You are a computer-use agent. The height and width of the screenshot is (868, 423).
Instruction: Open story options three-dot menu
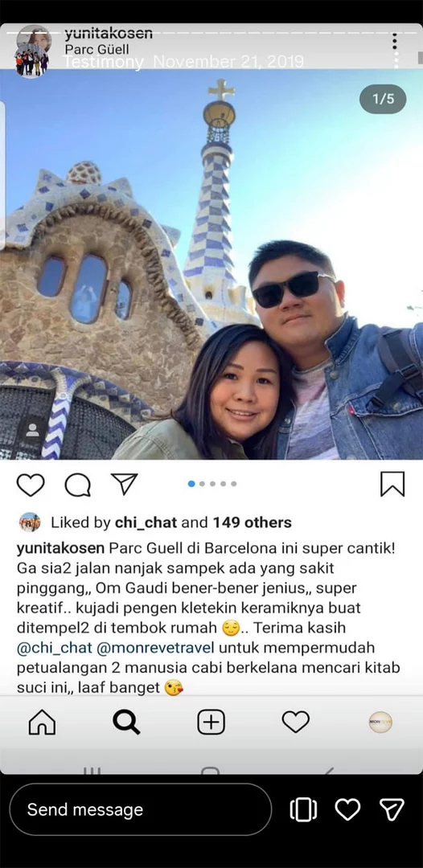[395, 50]
